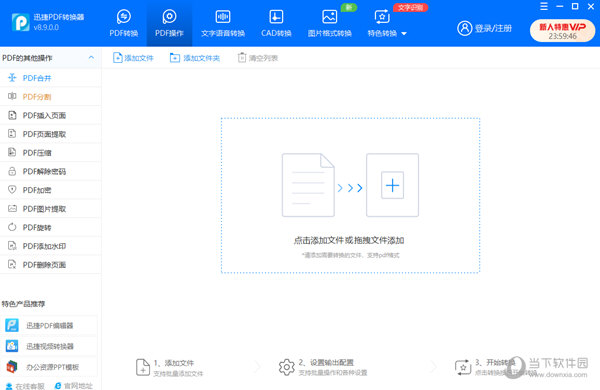
Task: Click the step 2 settings gear icon
Action: coord(287,367)
